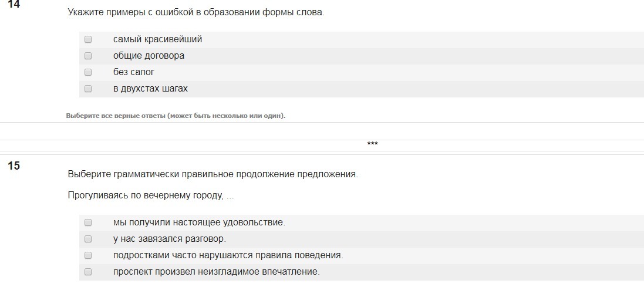The width and height of the screenshot is (644, 287).
Task: Select the checkbox beside «без сапог»
Action: click(88, 72)
